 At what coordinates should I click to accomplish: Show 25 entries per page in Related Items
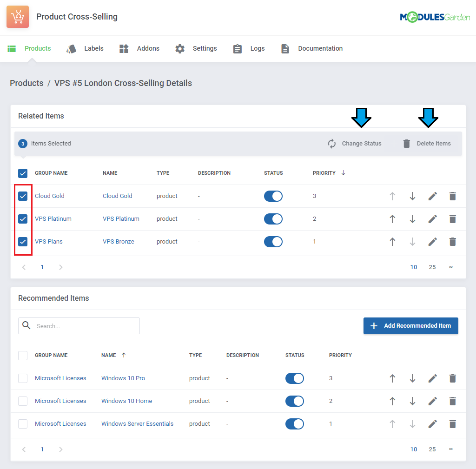432,267
